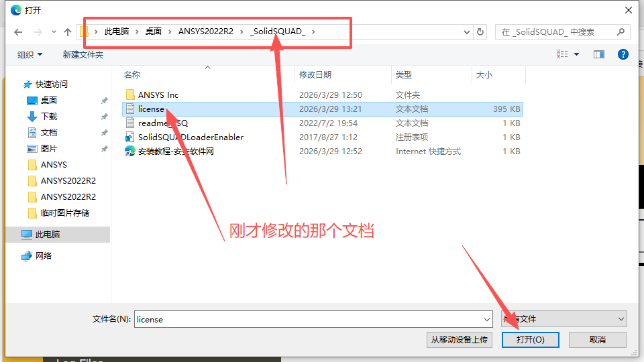The width and height of the screenshot is (644, 362).
Task: Click the 395 KB size cell
Action: click(x=506, y=109)
